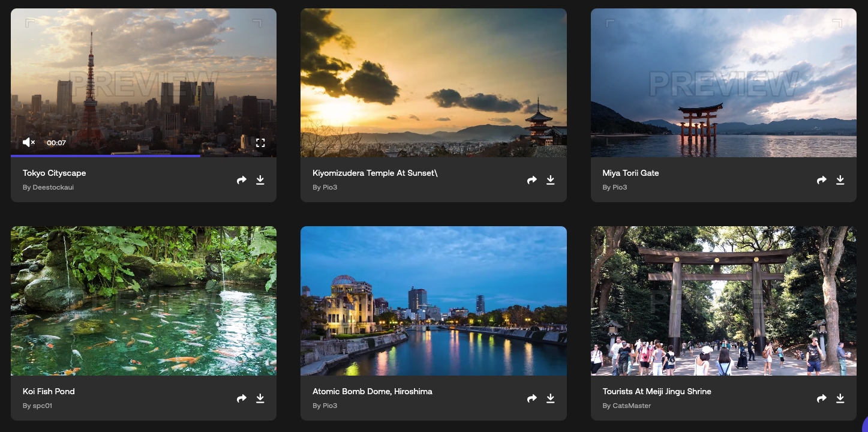The image size is (868, 432).
Task: Open the Koi Fish Pond title
Action: 49,391
